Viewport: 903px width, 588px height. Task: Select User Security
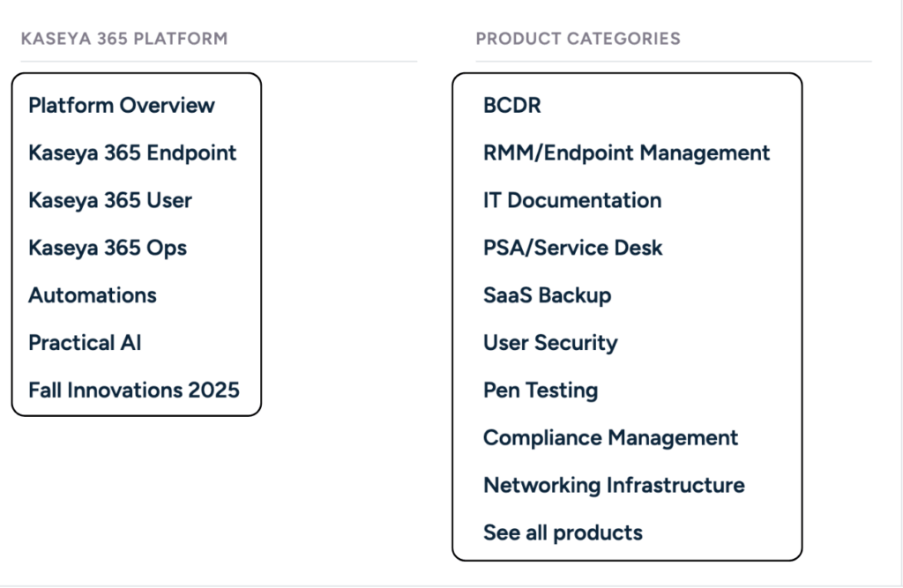pyautogui.click(x=550, y=344)
